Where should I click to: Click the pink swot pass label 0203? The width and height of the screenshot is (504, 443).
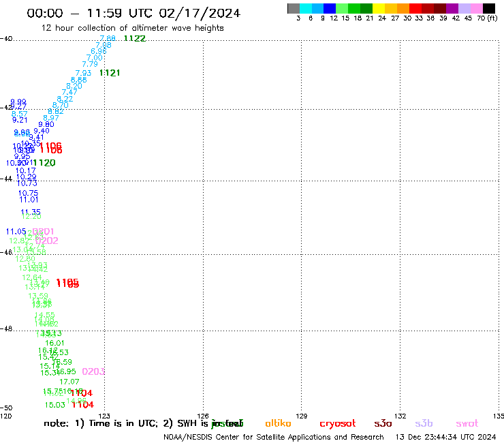[x=93, y=371]
